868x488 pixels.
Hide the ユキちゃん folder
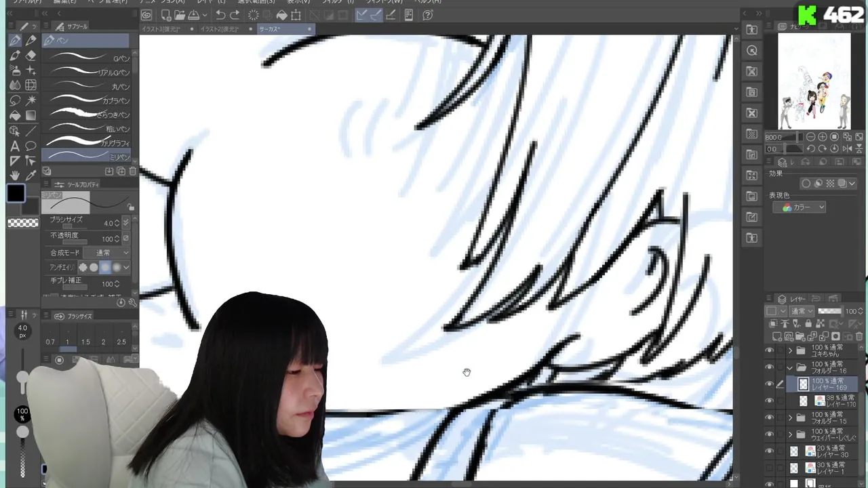[x=769, y=350]
